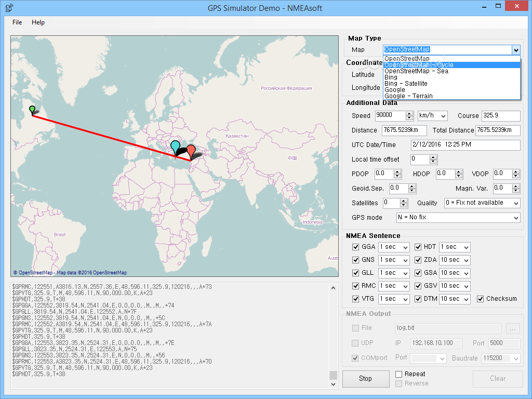532x399 pixels.
Task: Uncheck the Checksum option
Action: click(x=480, y=299)
